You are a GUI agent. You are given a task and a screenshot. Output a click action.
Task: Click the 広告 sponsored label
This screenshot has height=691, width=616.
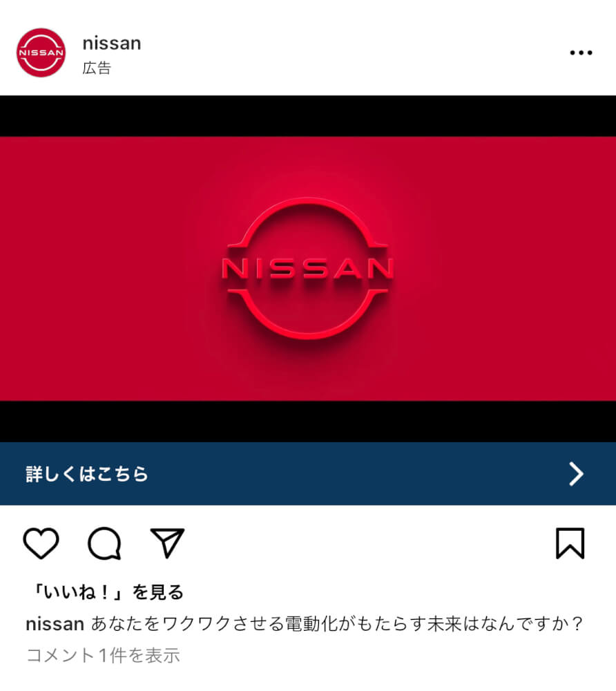point(97,68)
